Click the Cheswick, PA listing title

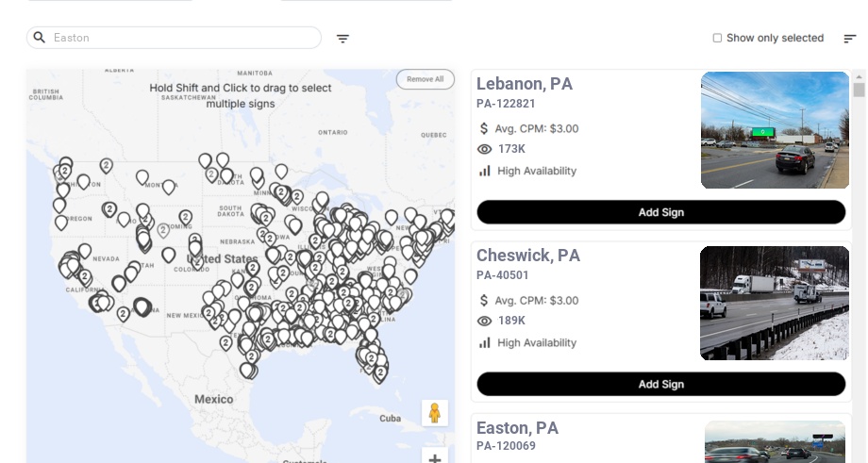(x=528, y=256)
